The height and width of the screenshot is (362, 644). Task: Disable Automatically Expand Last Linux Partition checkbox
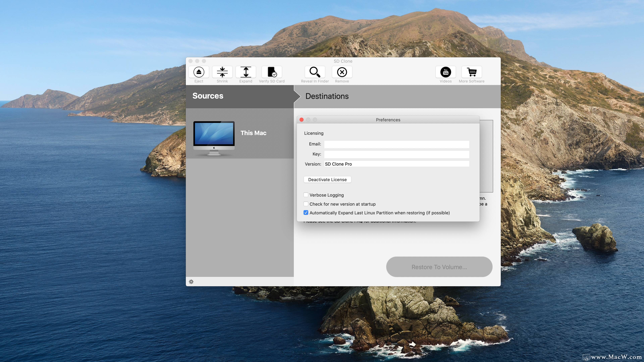coord(306,213)
